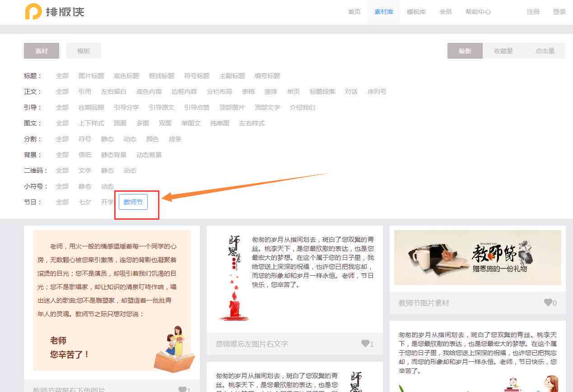
Task: Sort by 最新
Action: coord(465,51)
